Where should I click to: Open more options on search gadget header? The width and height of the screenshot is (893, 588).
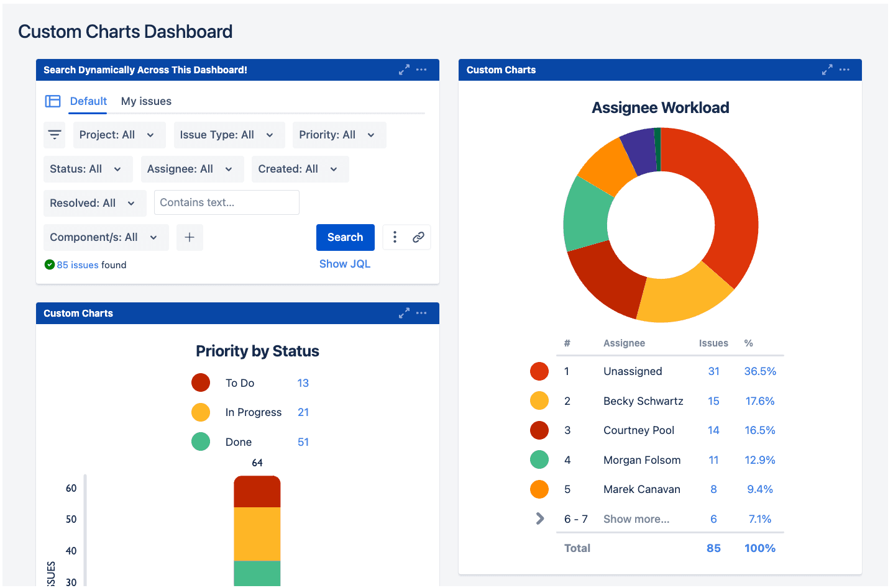point(421,70)
